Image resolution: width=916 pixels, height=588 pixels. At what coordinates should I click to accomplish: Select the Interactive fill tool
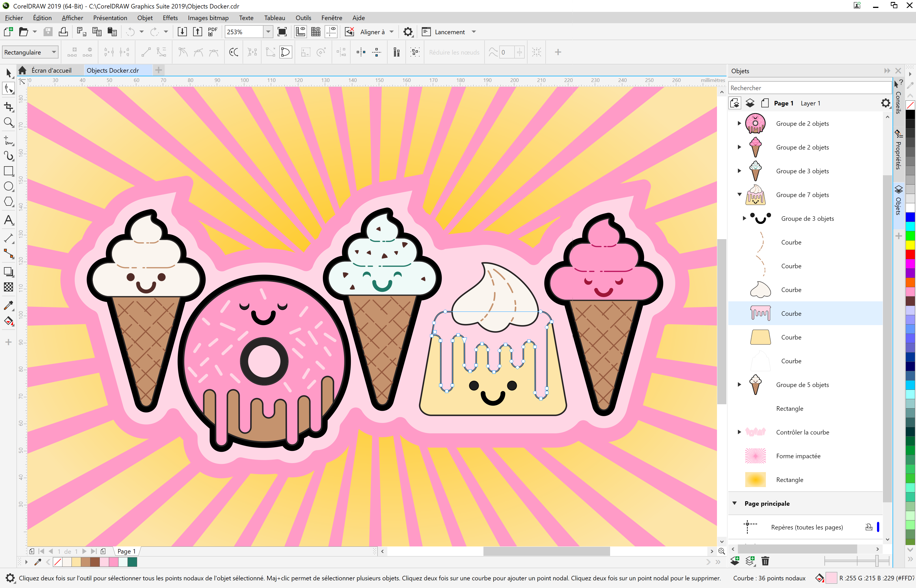[8, 321]
